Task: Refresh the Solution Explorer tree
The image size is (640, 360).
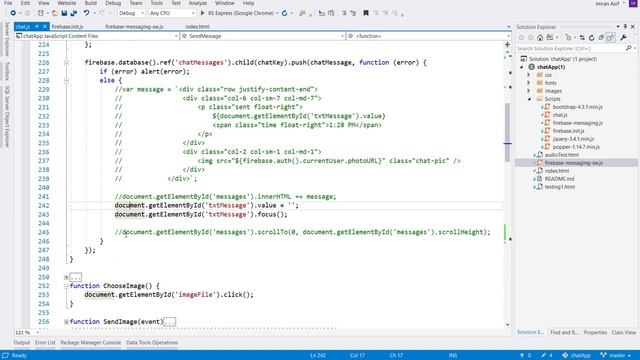Action: pyautogui.click(x=591, y=38)
